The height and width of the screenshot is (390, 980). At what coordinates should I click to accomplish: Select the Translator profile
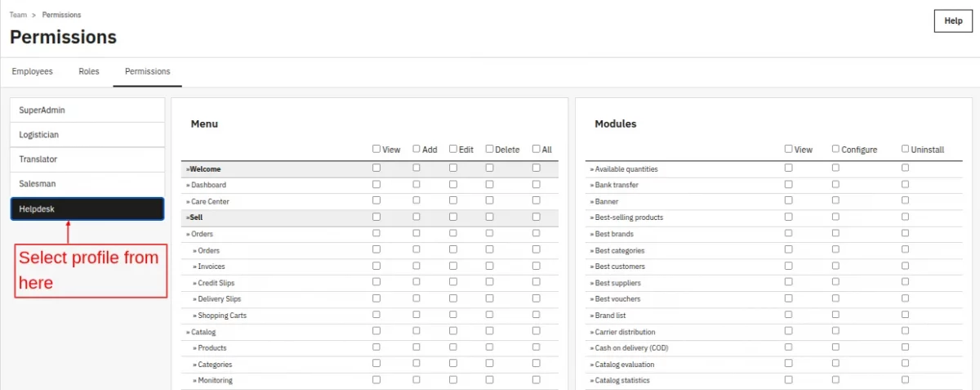point(87,159)
